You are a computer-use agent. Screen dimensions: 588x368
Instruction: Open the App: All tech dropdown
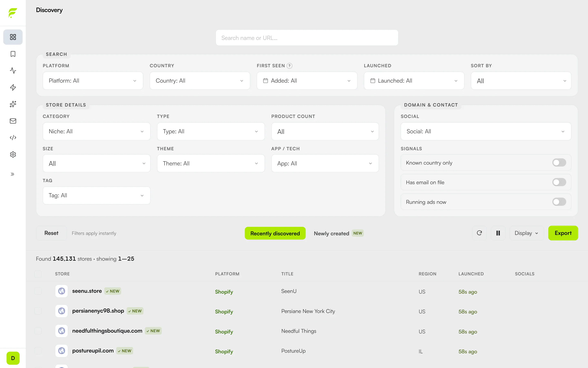(325, 163)
